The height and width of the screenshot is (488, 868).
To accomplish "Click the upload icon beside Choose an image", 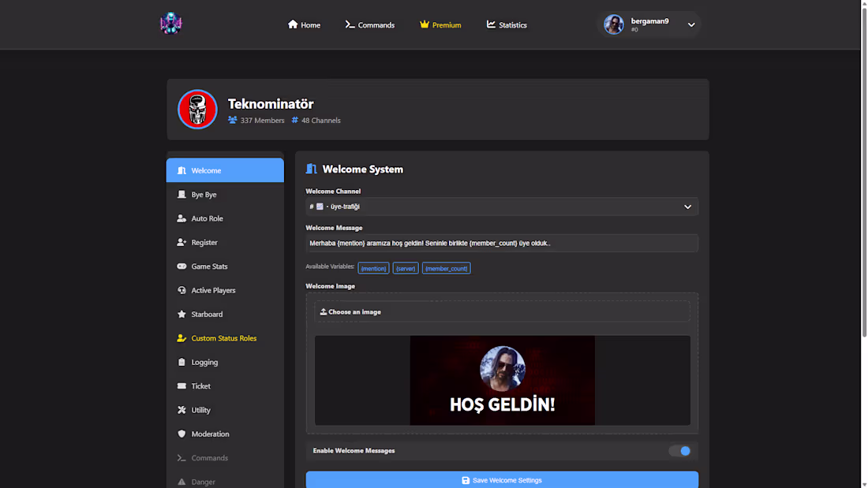I will (x=324, y=312).
